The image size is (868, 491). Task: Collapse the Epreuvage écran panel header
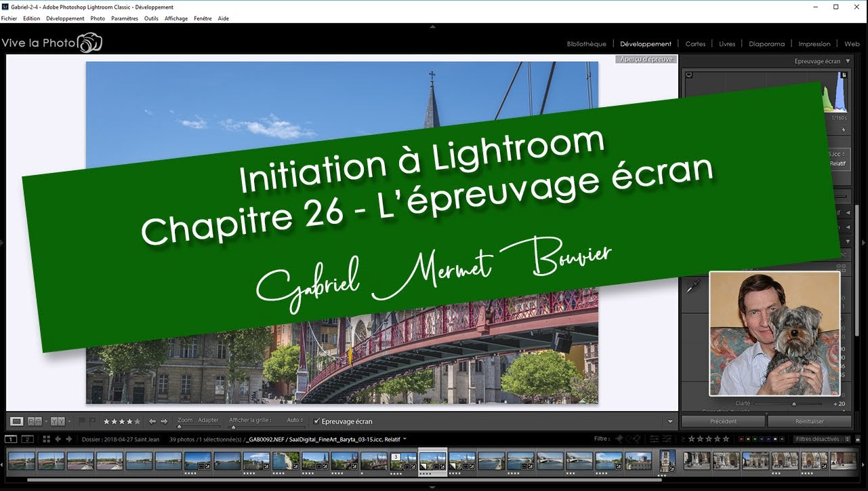click(848, 61)
